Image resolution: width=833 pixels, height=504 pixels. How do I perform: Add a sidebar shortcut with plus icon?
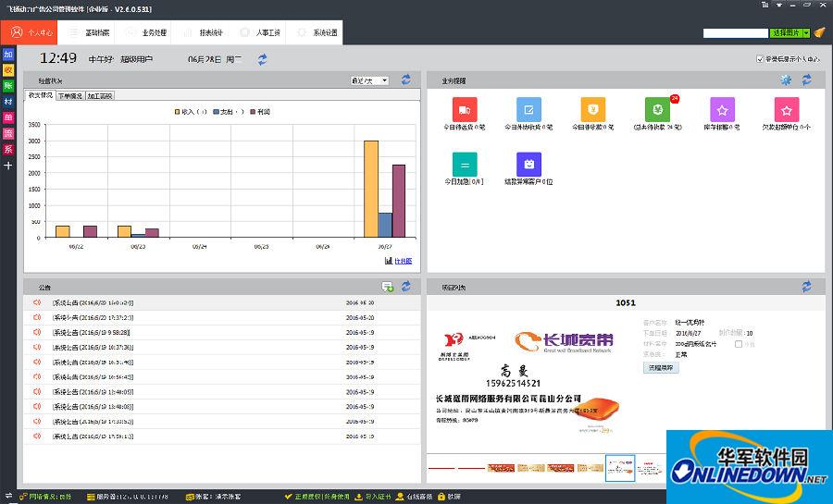tap(8, 166)
